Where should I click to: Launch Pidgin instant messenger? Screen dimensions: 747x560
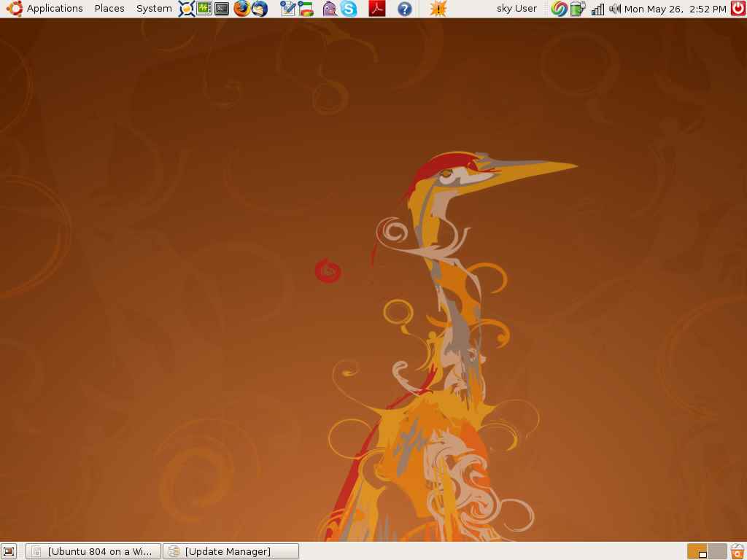[x=330, y=9]
